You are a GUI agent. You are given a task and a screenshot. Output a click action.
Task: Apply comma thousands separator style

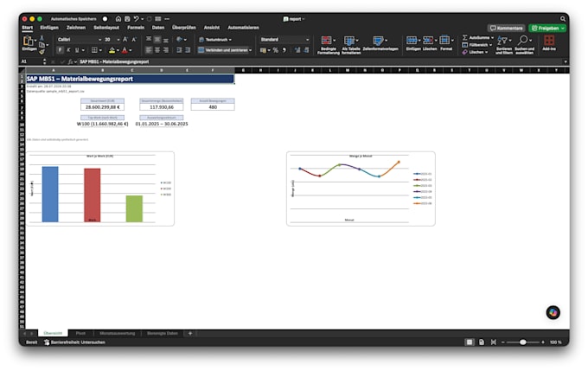[284, 50]
